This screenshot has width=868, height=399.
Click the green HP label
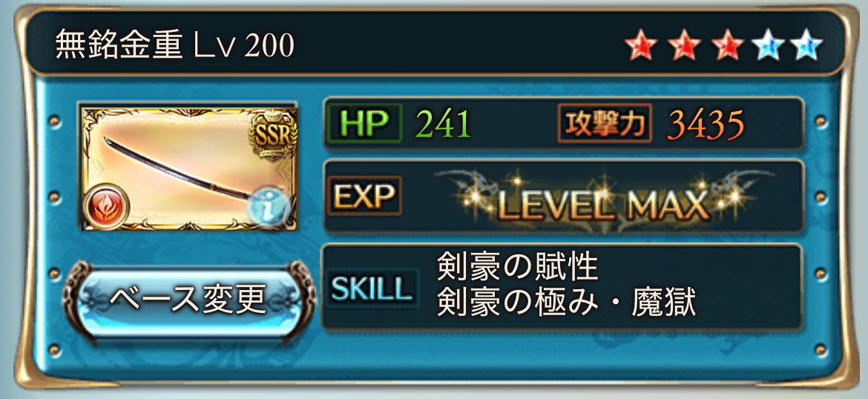364,123
